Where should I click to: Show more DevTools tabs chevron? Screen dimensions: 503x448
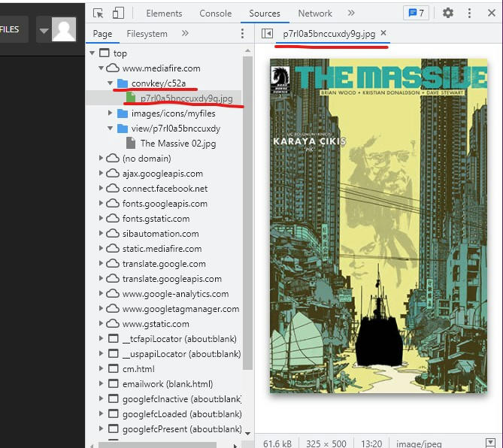pyautogui.click(x=351, y=13)
